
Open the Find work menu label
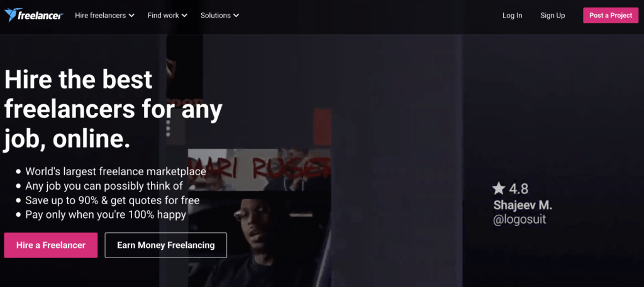tap(163, 16)
